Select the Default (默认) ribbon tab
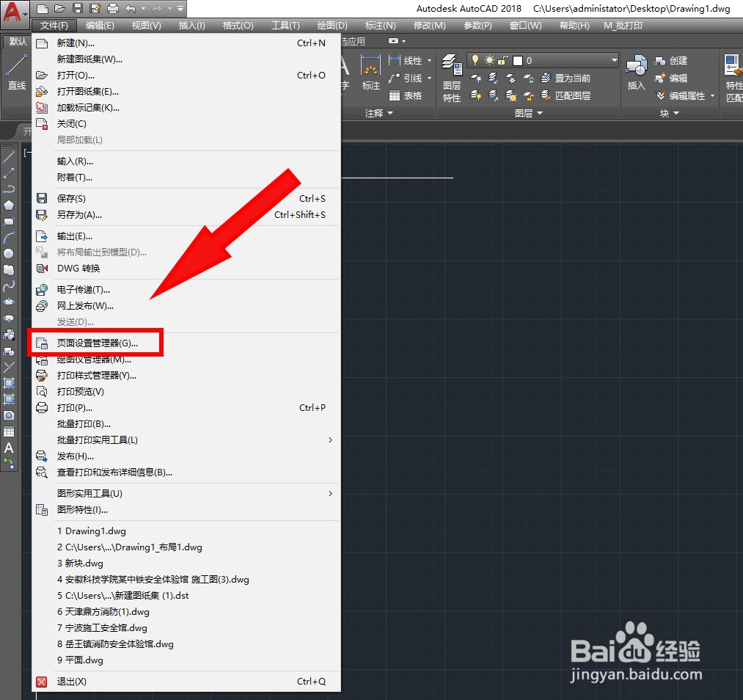 (x=18, y=42)
